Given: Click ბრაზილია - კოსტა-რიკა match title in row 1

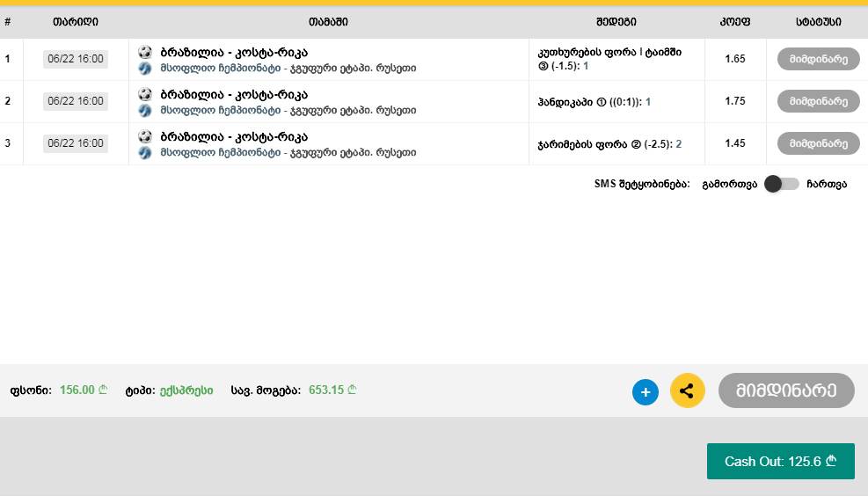Looking at the screenshot, I should [234, 52].
